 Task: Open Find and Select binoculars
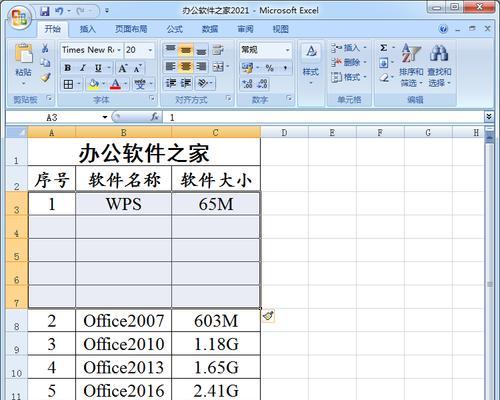point(439,65)
